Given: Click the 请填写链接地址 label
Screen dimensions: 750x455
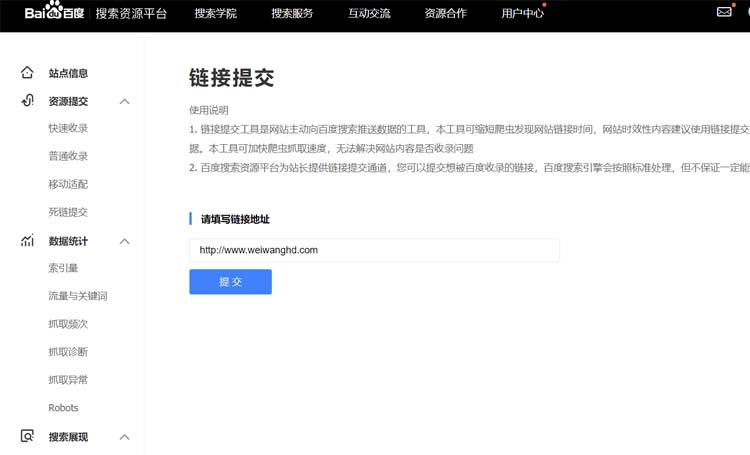Looking at the screenshot, I should pyautogui.click(x=235, y=219).
